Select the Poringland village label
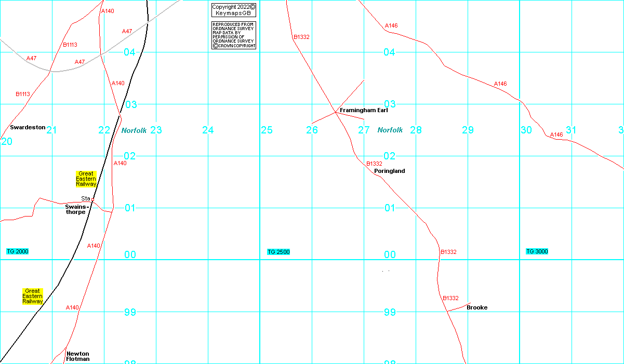 (x=389, y=171)
